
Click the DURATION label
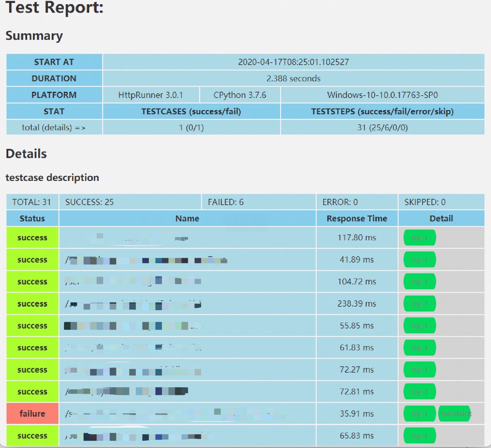click(54, 78)
